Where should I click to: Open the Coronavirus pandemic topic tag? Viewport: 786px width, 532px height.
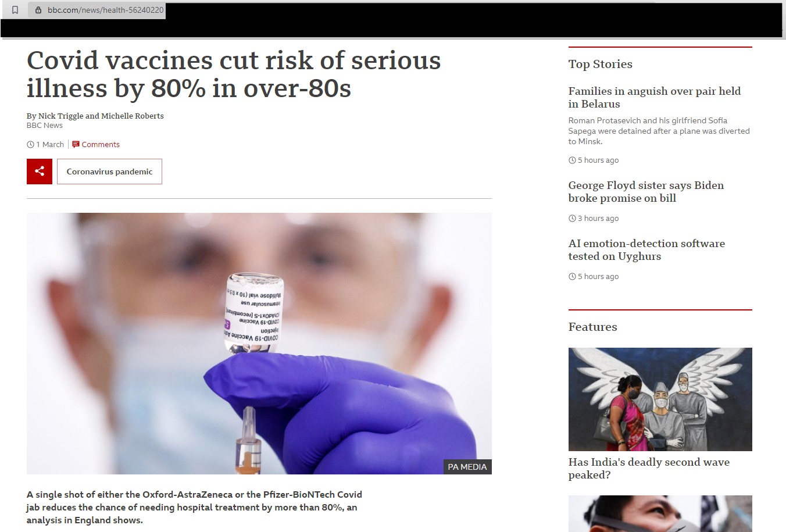[x=109, y=172]
